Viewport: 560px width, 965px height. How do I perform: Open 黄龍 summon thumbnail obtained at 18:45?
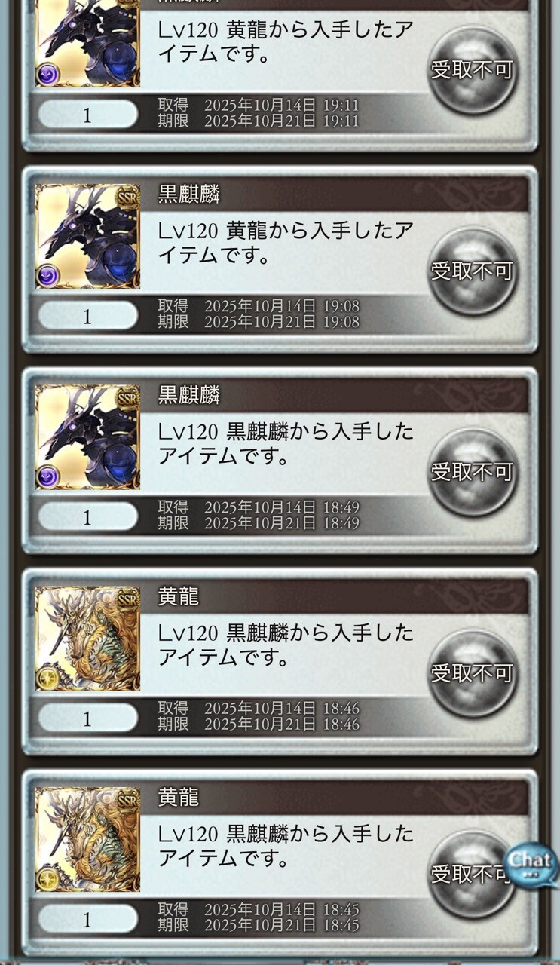(x=87, y=840)
